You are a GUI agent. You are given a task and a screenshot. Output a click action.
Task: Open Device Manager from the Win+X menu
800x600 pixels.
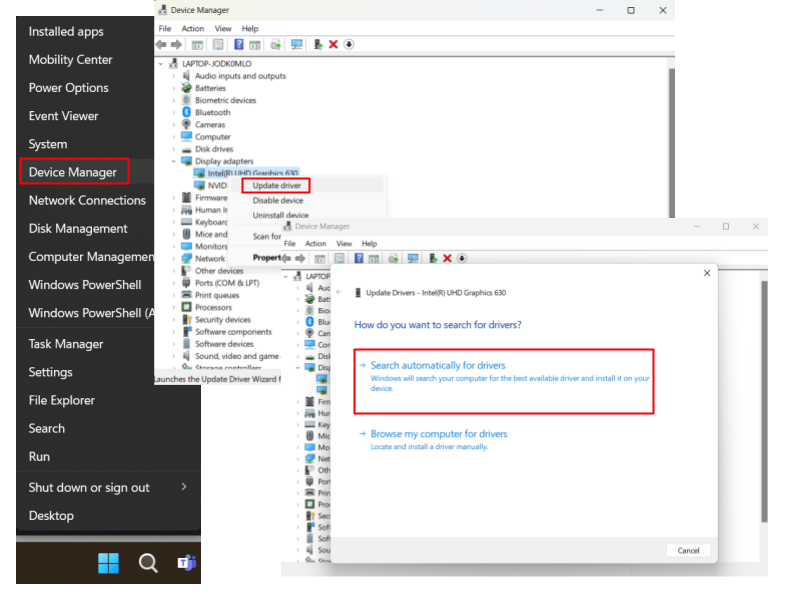tap(74, 172)
